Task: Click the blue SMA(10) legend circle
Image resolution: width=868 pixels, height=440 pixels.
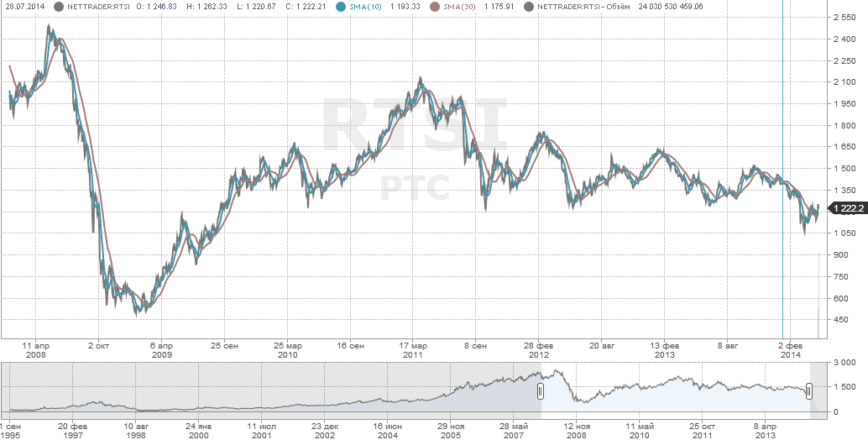Action: point(340,7)
